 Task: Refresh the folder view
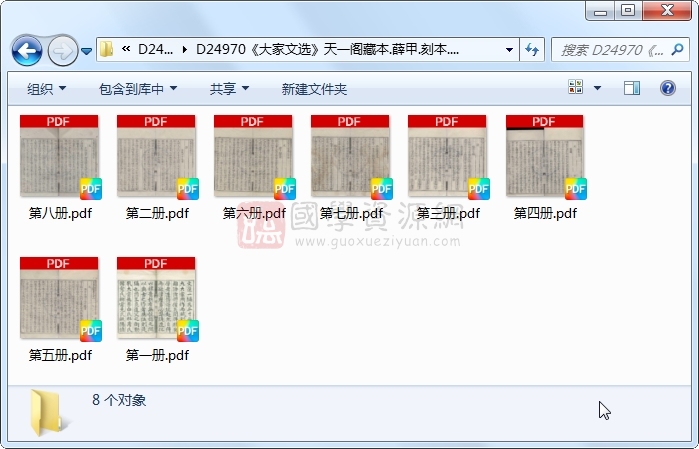pos(532,49)
